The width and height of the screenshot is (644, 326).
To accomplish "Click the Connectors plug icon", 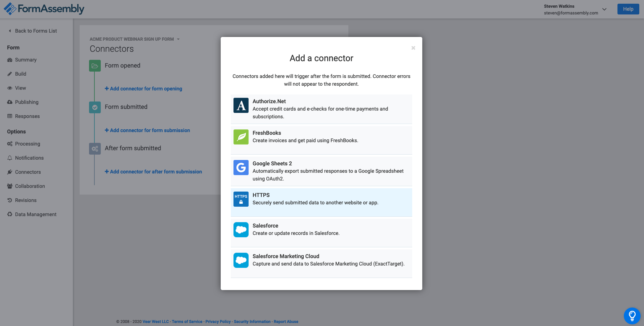I will pyautogui.click(x=10, y=172).
